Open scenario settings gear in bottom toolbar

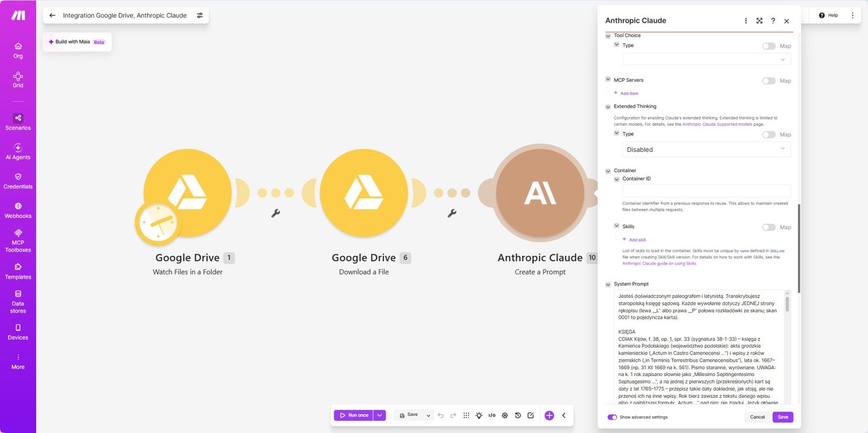pyautogui.click(x=505, y=415)
